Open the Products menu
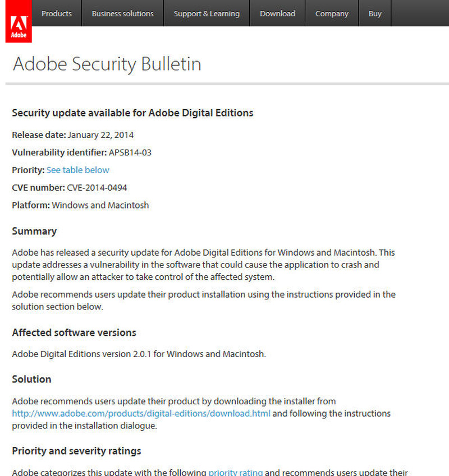 57,13
